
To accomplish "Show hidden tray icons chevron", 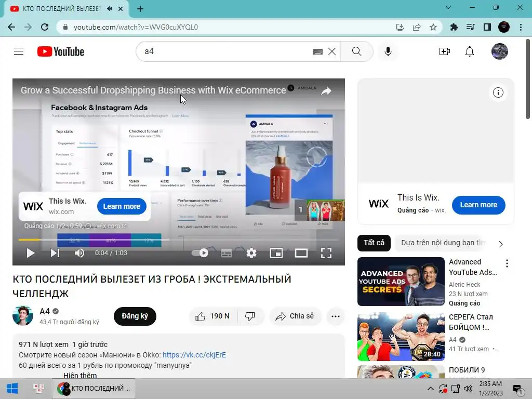I will tap(430, 389).
